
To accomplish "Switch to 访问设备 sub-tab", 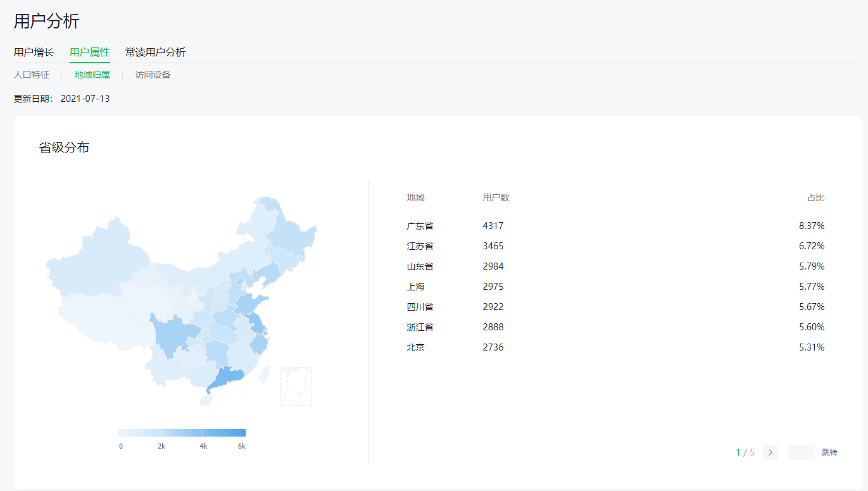I will pyautogui.click(x=153, y=75).
